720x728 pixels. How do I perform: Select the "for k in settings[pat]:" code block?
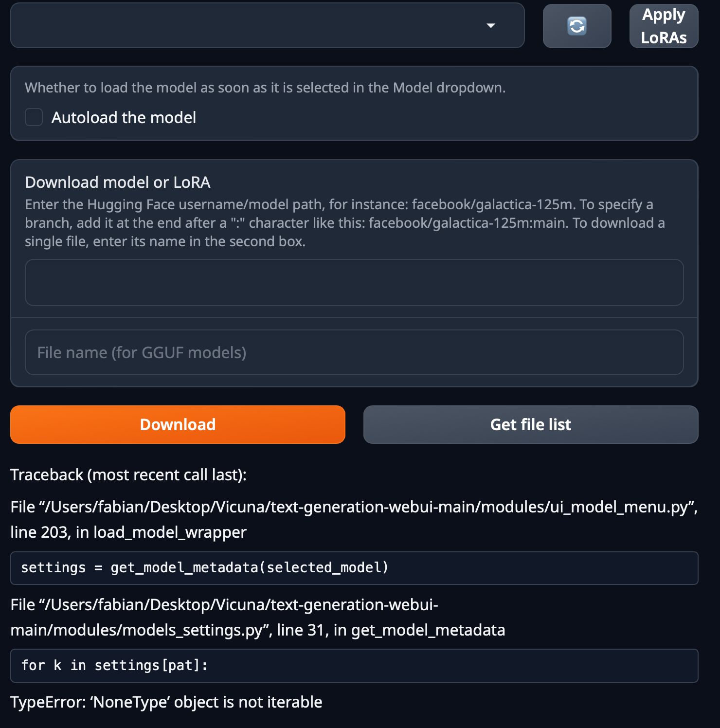(x=354, y=665)
